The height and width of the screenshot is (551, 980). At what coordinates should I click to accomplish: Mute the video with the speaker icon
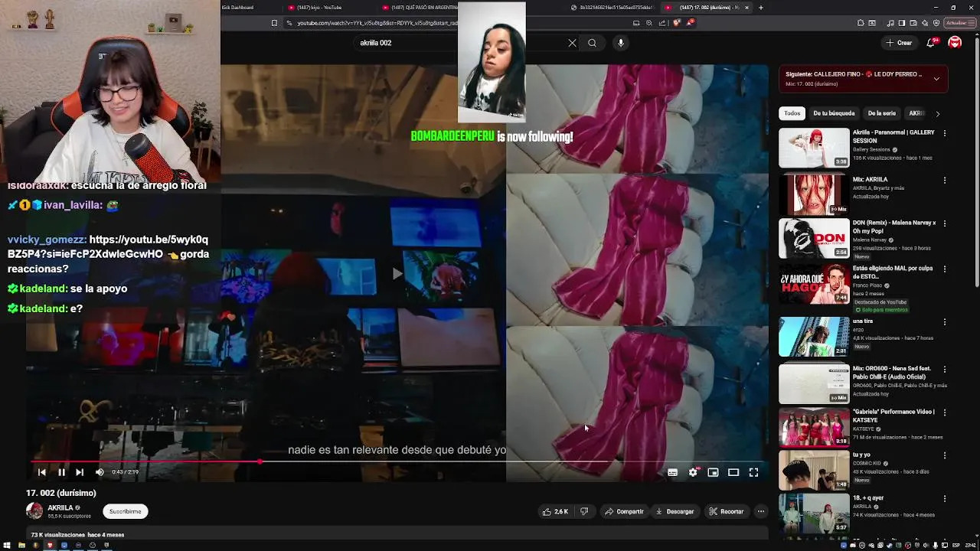coord(100,472)
